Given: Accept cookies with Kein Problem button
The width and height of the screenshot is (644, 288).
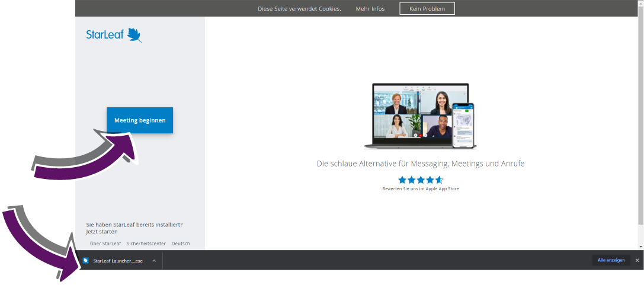Looking at the screenshot, I should click(x=427, y=8).
